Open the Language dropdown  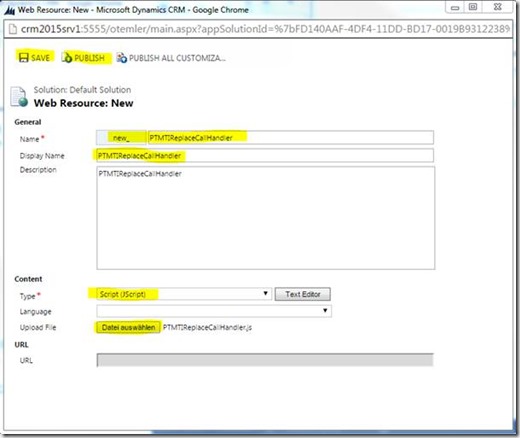click(214, 311)
